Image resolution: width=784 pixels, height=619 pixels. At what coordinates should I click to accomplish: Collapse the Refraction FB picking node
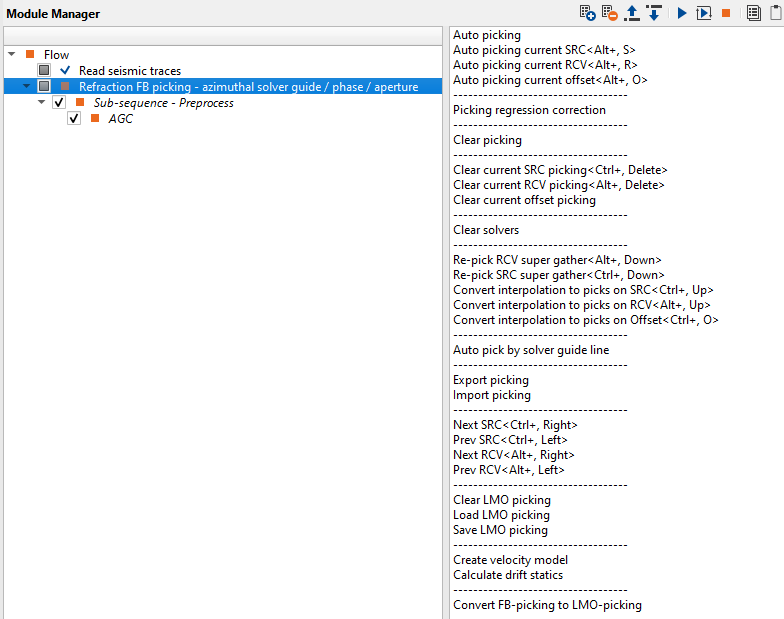27,87
